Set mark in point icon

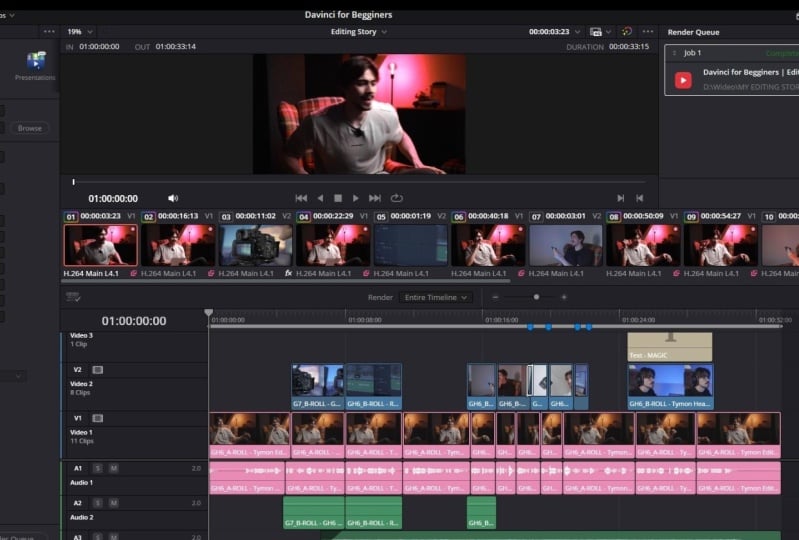pos(621,198)
